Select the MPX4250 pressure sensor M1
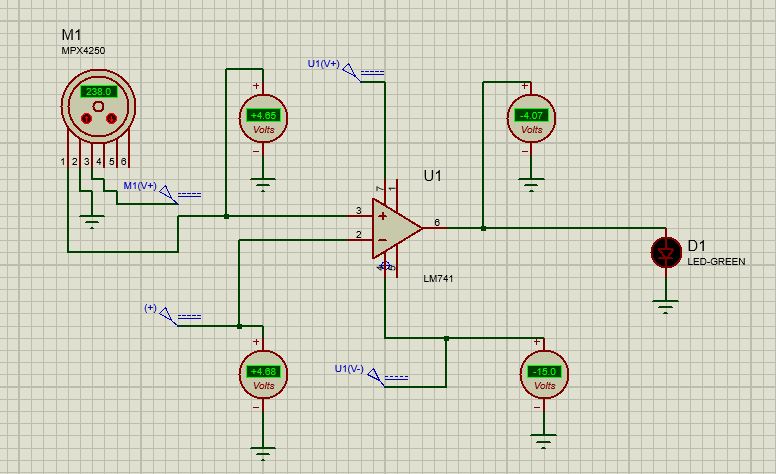Image resolution: width=776 pixels, height=474 pixels. [98, 105]
